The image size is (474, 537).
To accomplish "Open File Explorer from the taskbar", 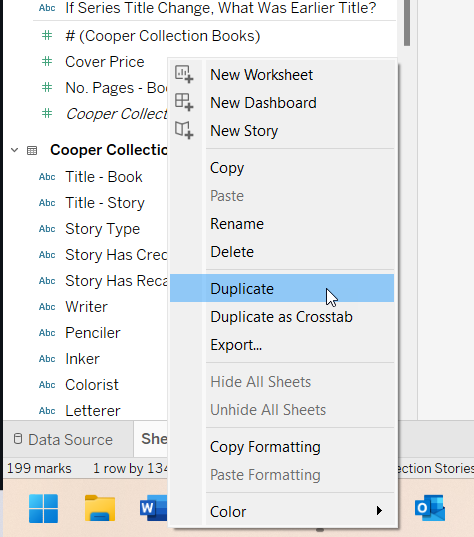I will pyautogui.click(x=100, y=508).
